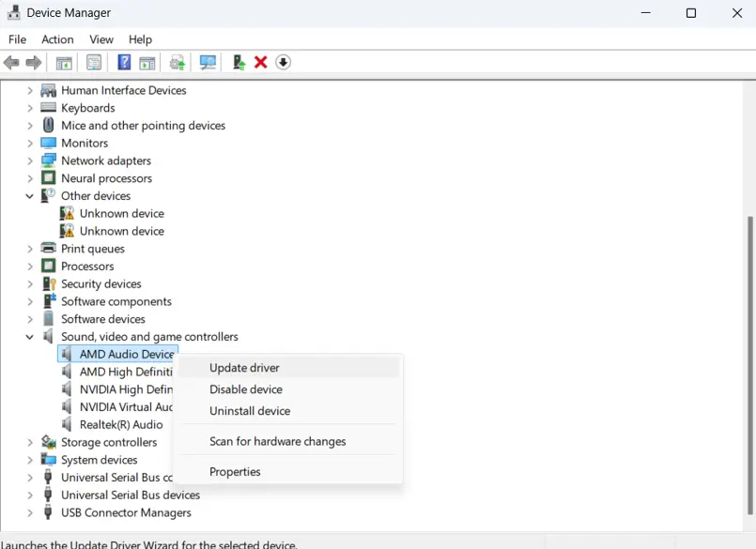Screen dimensions: 756x549
Task: Collapse the Other devices category
Action: (x=30, y=196)
